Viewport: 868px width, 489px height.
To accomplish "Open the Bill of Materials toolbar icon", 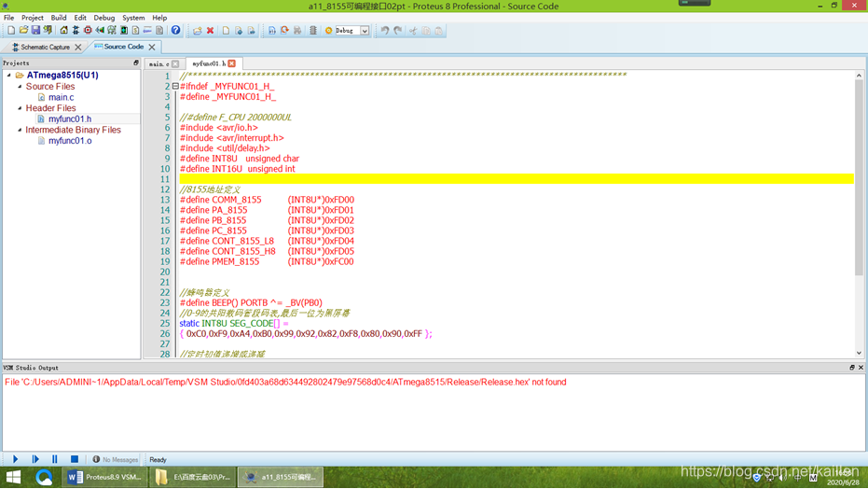I will tap(135, 31).
